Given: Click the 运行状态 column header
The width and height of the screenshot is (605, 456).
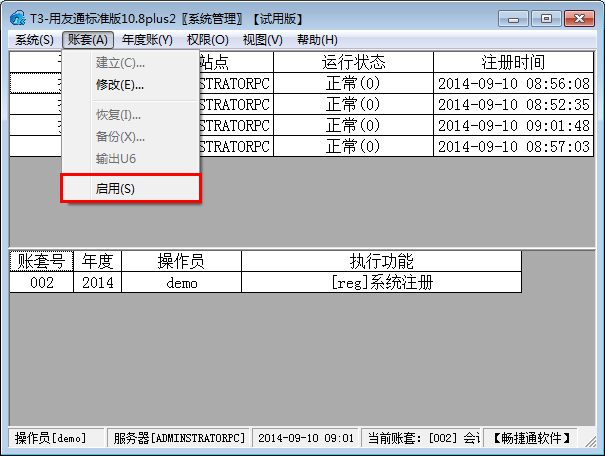Looking at the screenshot, I should [353, 62].
